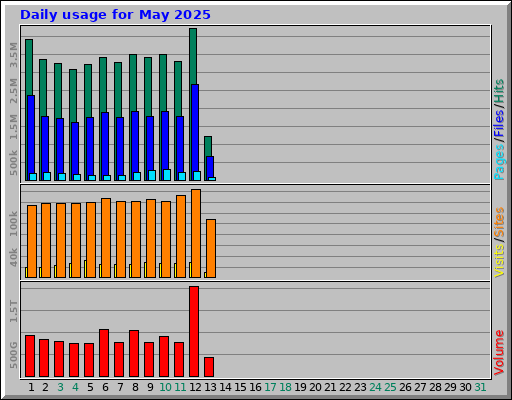The image size is (512, 400).
Task: Click day label 1 on the axis
Action: point(31,387)
